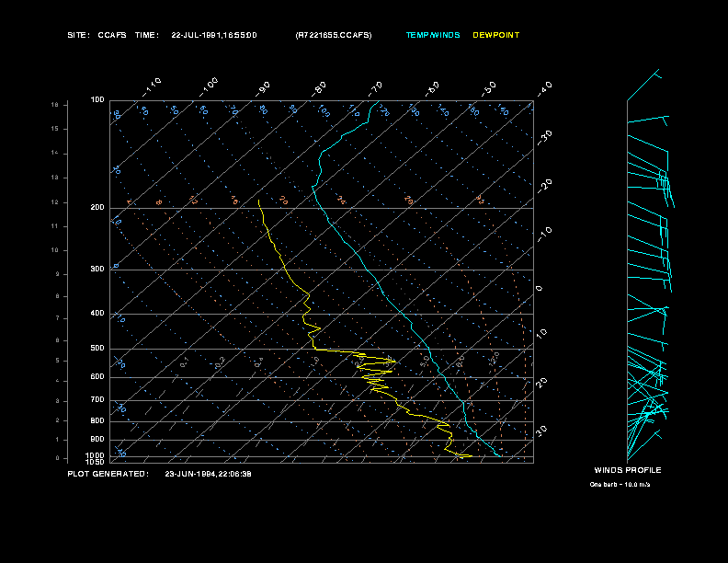Click the 200 pressure level label
728x563 pixels.
[97, 208]
